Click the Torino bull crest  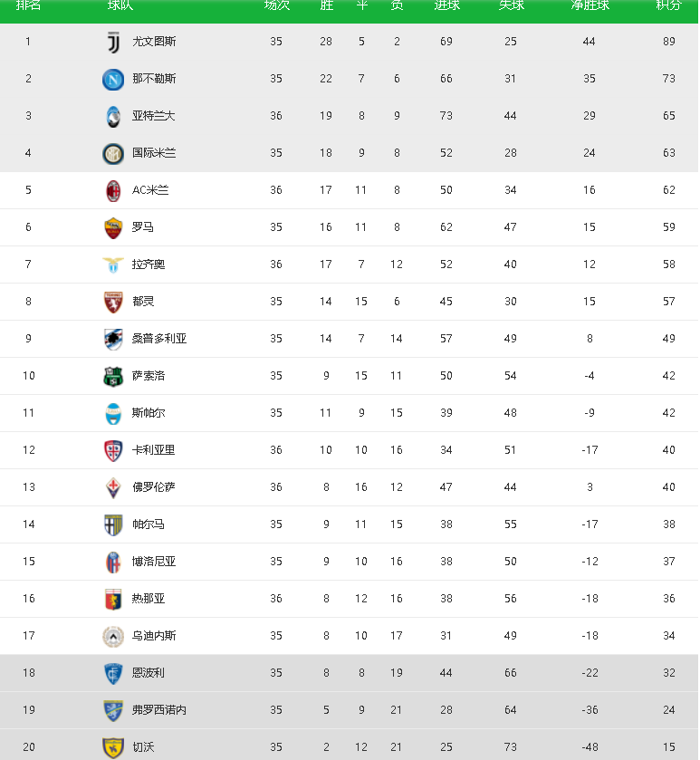coord(113,302)
